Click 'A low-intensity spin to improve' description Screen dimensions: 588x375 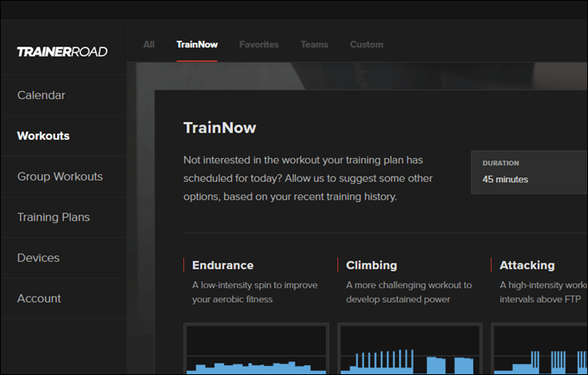(x=255, y=285)
